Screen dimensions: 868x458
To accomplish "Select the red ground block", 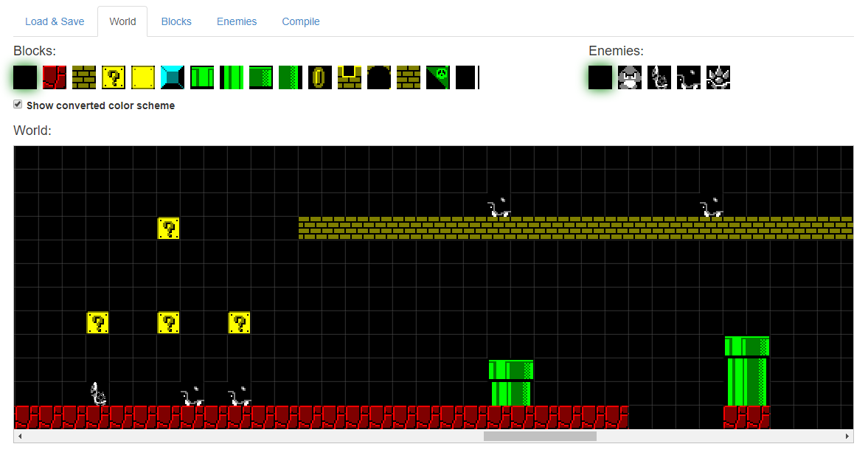I will 55,77.
